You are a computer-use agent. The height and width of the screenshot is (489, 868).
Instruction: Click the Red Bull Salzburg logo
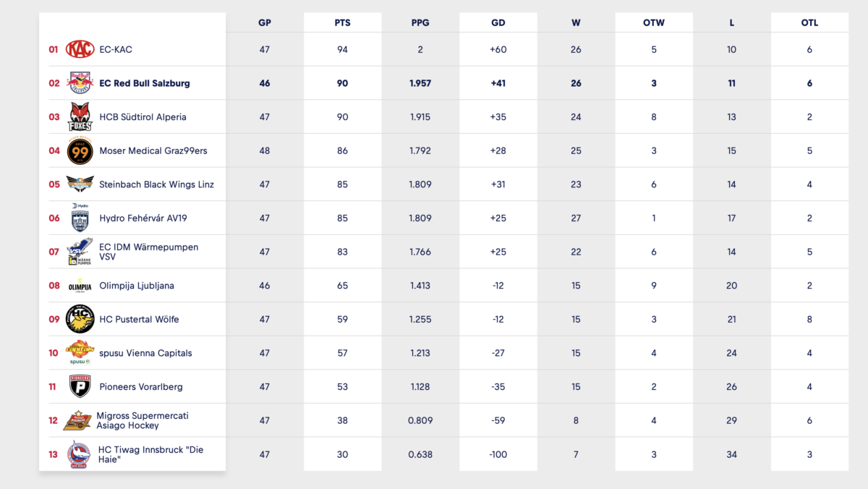coord(80,82)
